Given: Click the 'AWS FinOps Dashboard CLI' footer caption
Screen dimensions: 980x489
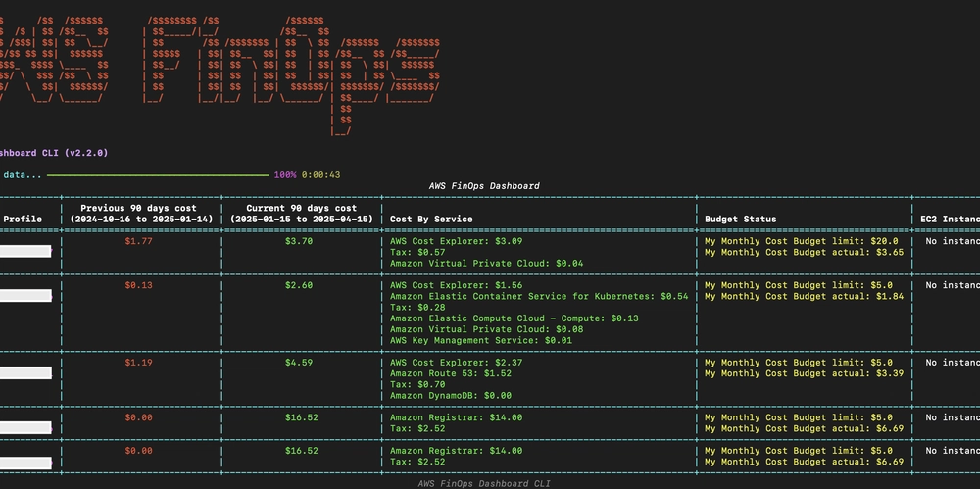Looking at the screenshot, I should (484, 483).
